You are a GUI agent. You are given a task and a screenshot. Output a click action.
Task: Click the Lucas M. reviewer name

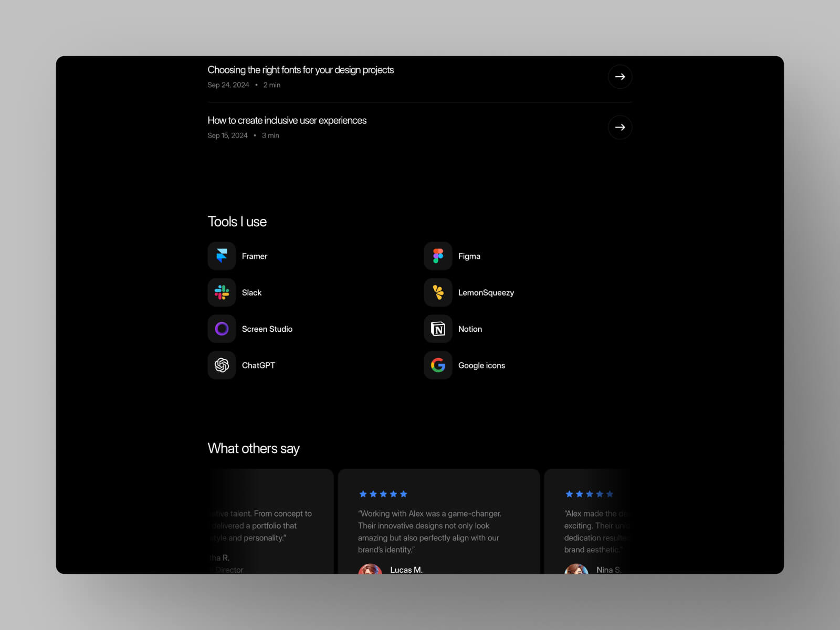[406, 570]
